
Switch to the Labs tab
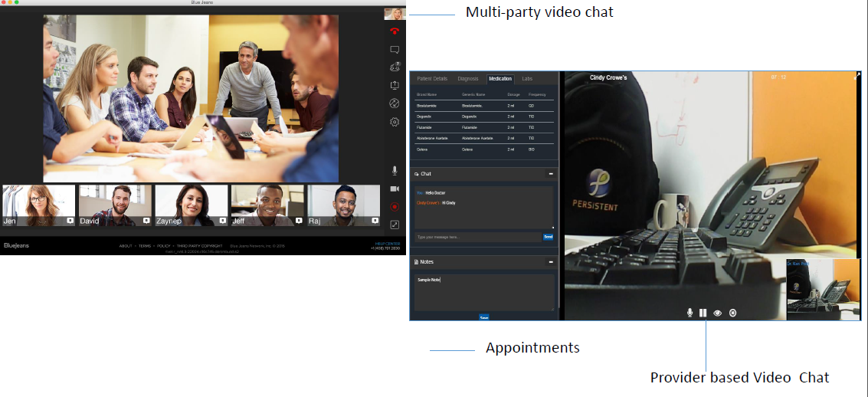click(x=527, y=79)
